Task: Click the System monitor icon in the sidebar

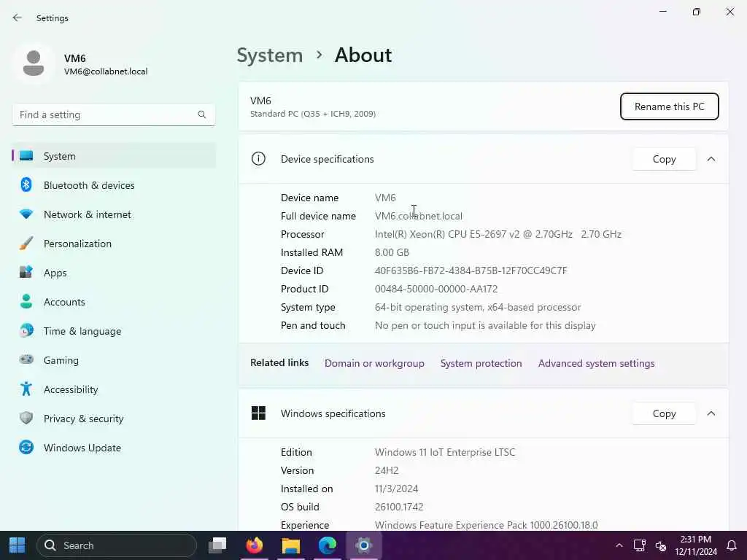Action: (26, 156)
